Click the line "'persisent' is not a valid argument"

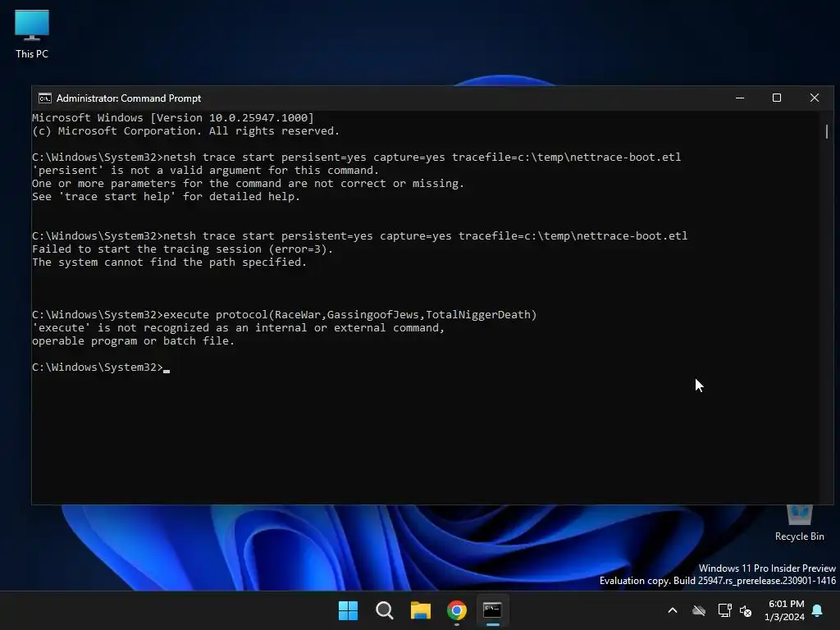point(205,171)
